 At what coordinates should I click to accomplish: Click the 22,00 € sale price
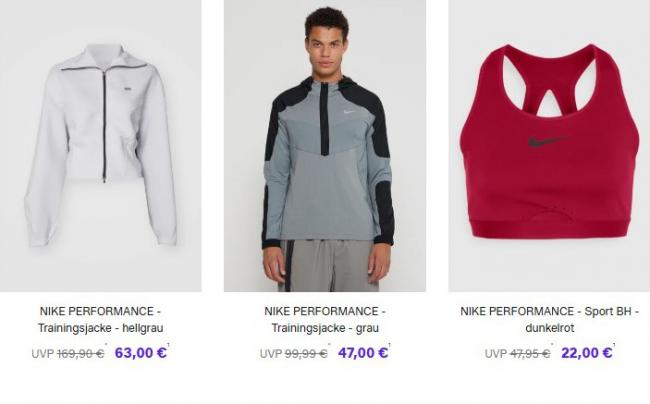587,353
